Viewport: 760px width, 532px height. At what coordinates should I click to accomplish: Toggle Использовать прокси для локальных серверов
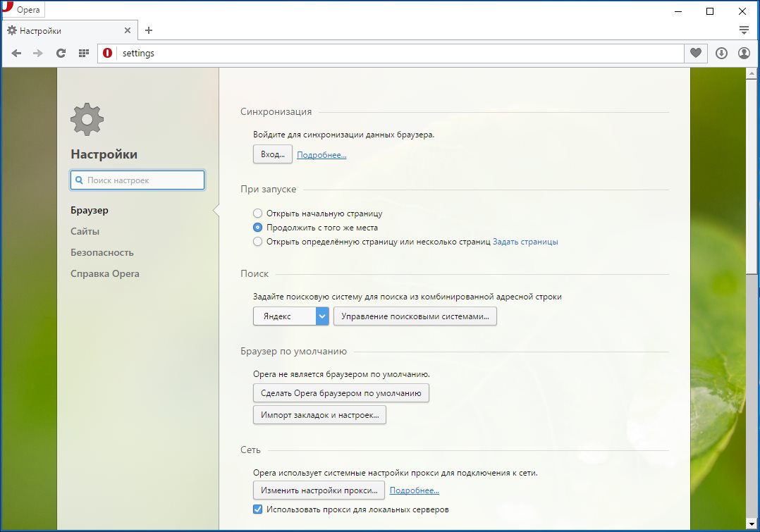pos(257,509)
